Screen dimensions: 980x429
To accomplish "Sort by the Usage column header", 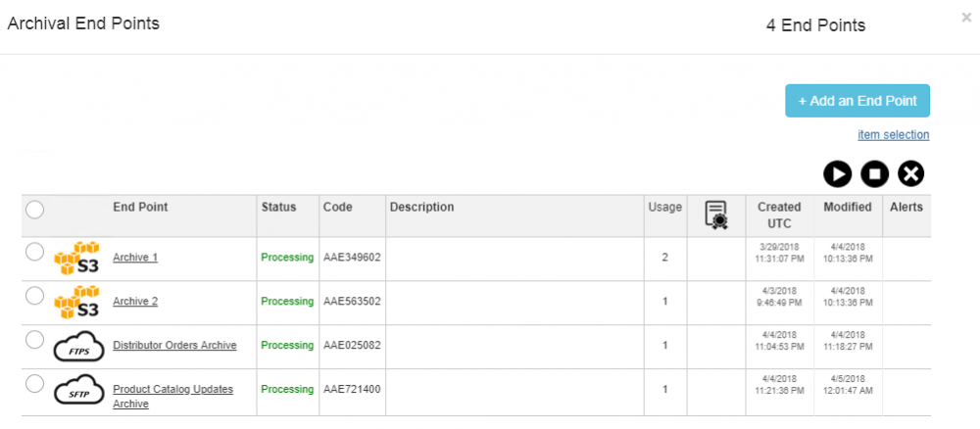I will coord(664,208).
